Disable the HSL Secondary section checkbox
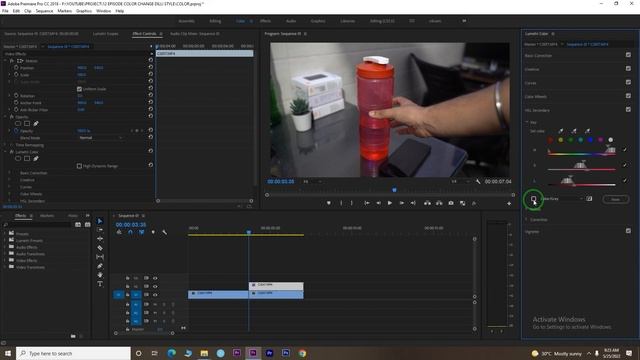640x360 pixels. (x=628, y=109)
